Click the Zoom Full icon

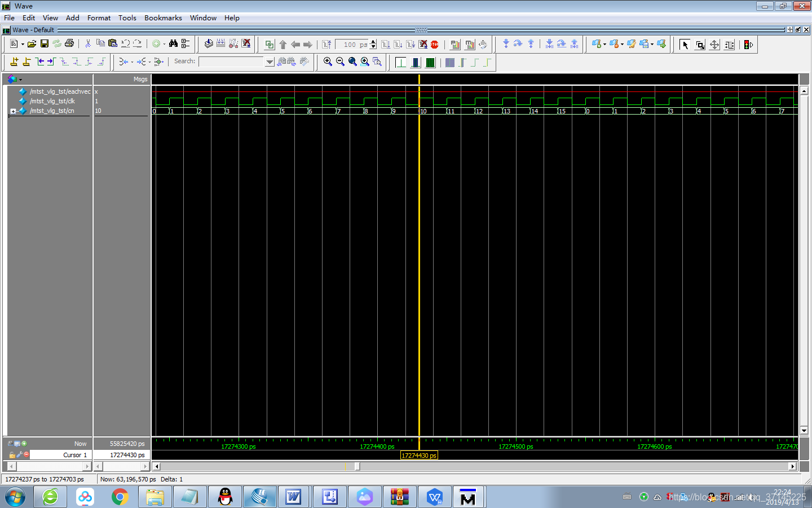tap(352, 62)
